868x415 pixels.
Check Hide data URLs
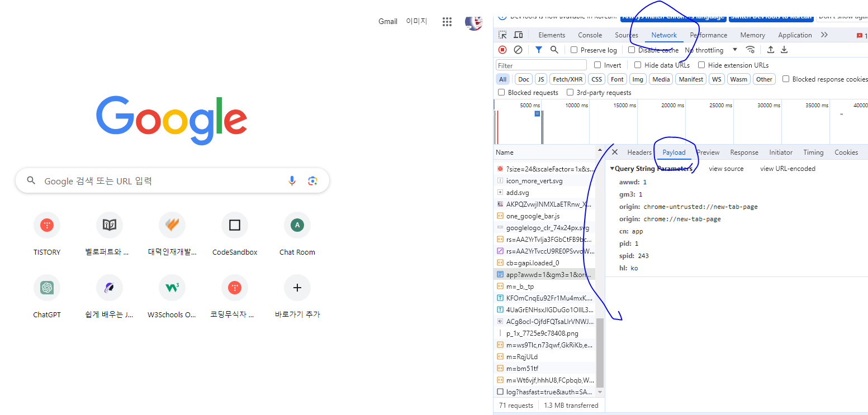(638, 65)
